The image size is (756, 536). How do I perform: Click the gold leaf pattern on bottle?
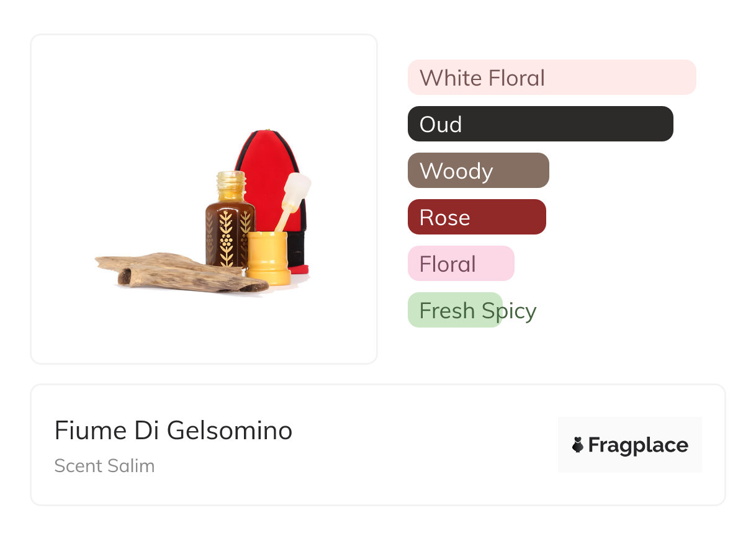click(x=227, y=239)
